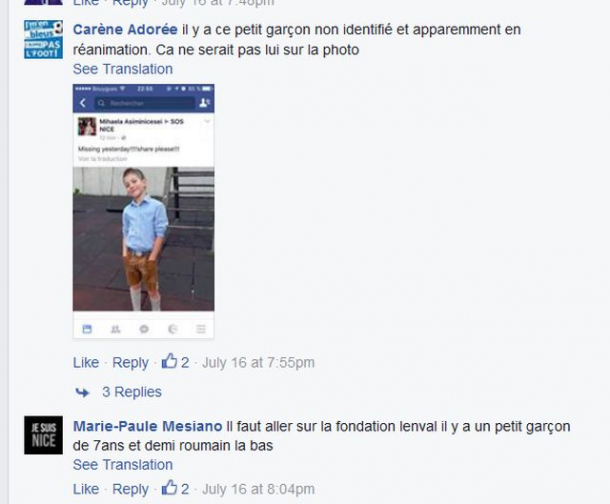Click See Translation under Marie-Paule Mesiano's comment
Image resolution: width=610 pixels, height=504 pixels.
[123, 465]
